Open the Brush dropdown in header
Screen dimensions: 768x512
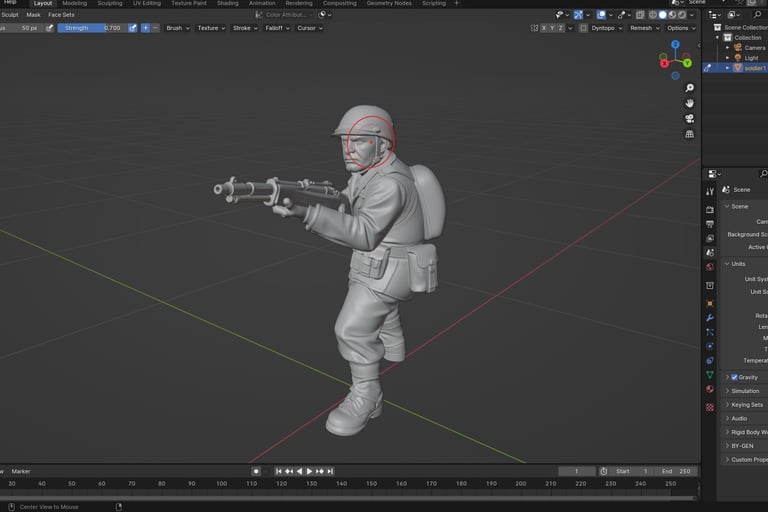pos(176,28)
